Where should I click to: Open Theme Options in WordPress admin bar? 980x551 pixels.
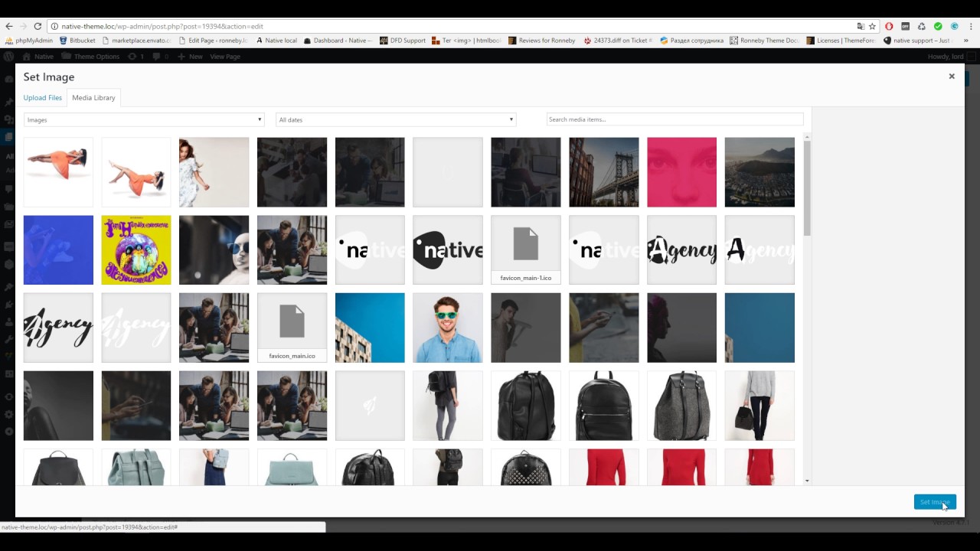[x=90, y=57]
